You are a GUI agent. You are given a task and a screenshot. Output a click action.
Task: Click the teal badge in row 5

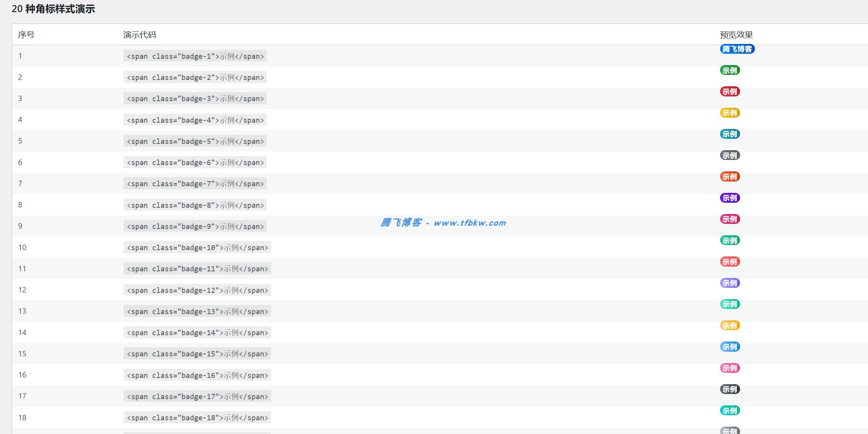coord(729,134)
